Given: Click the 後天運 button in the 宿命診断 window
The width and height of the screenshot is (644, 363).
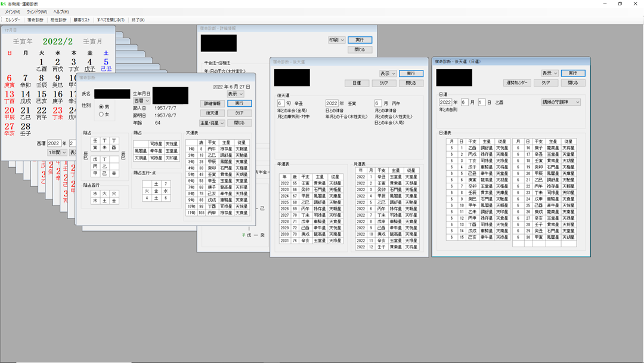Looking at the screenshot, I should [x=213, y=113].
